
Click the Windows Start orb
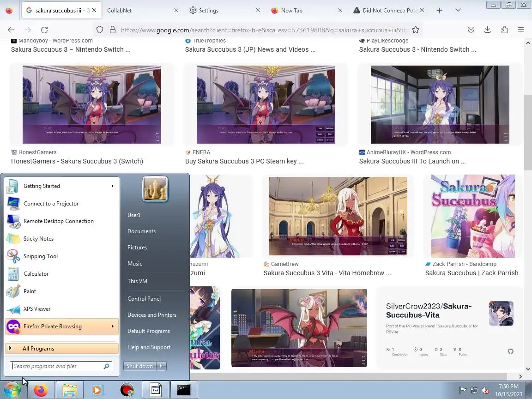(x=12, y=390)
